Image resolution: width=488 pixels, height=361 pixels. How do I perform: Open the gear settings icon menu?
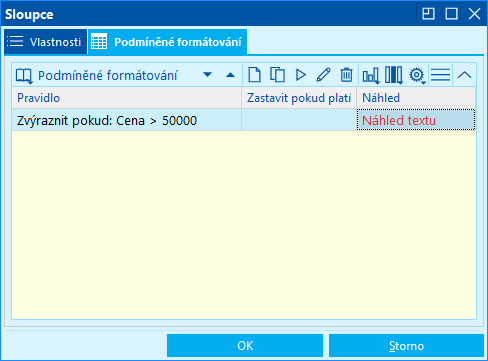417,75
